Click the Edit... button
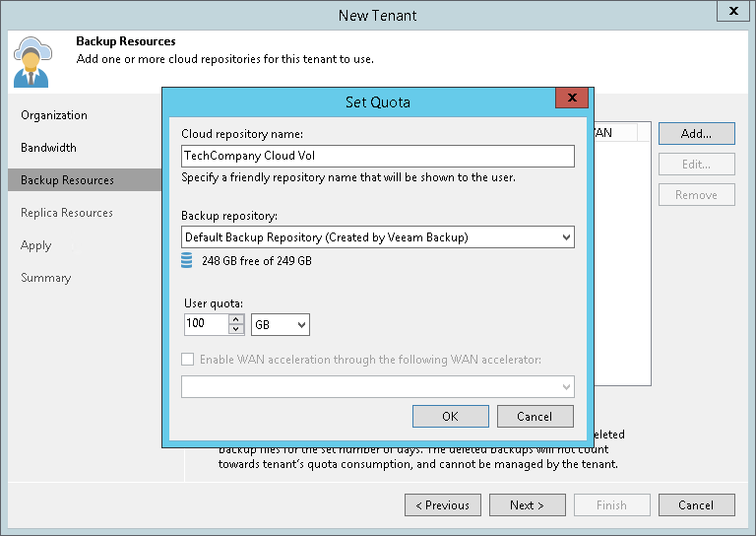Viewport: 756px width, 536px height. tap(697, 164)
